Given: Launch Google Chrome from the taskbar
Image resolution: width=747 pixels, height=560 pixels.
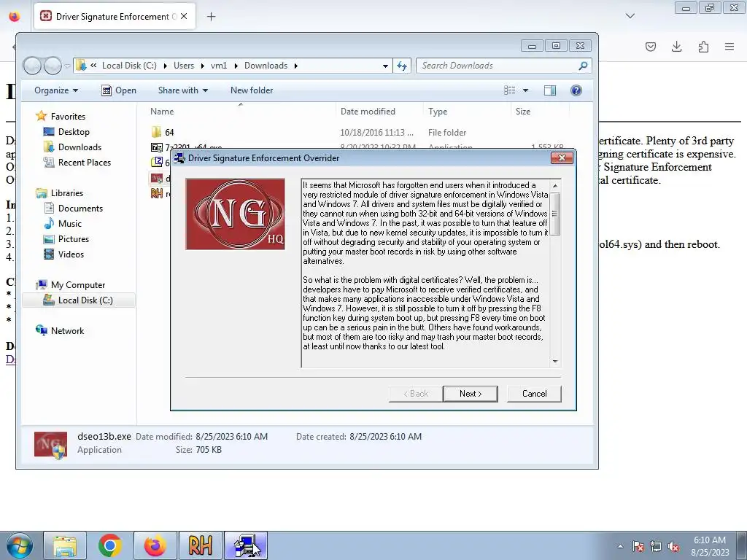Looking at the screenshot, I should 109,545.
